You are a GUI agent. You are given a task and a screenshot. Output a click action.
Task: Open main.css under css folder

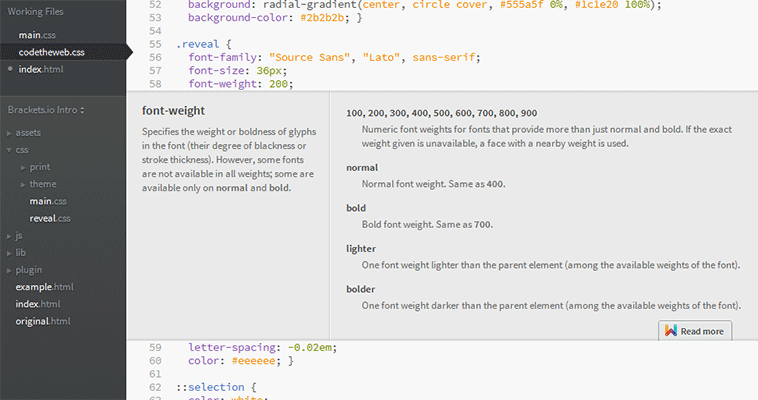click(48, 201)
